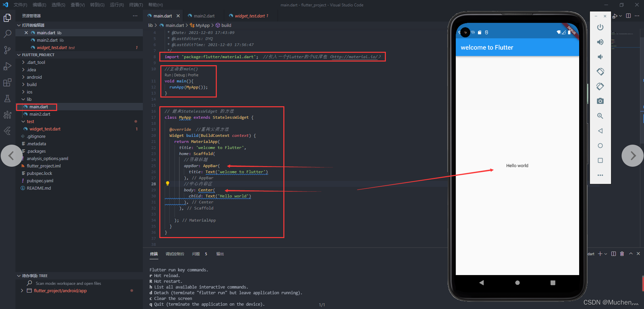Expand the android folder
This screenshot has height=309, width=644.
coord(23,77)
